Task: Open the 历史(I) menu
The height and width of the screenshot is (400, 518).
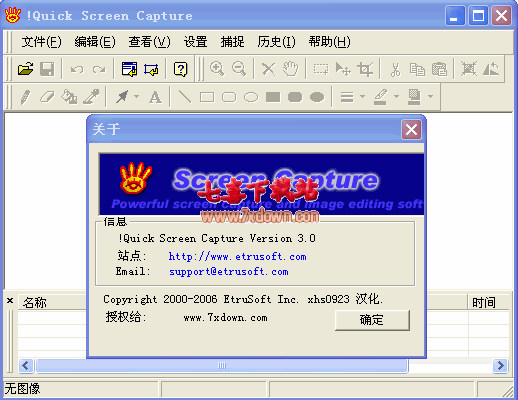Action: (x=276, y=42)
